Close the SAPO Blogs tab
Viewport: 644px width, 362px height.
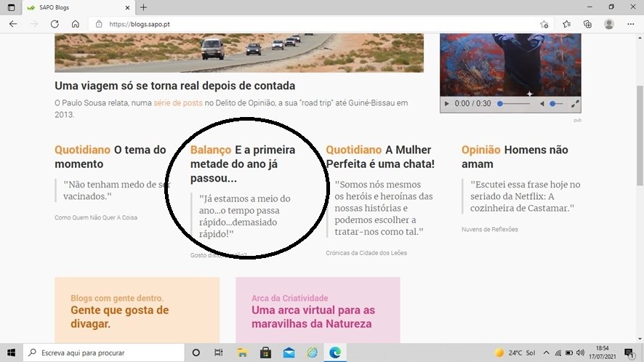(127, 7)
